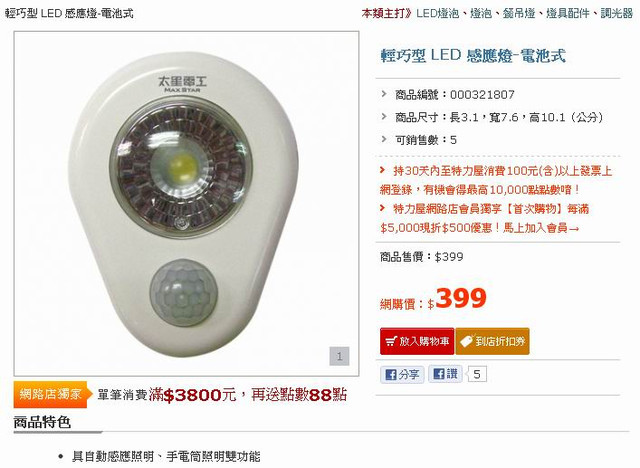The height and width of the screenshot is (468, 640).
Task: Click the shopping cart icon on red button
Action: click(x=391, y=341)
